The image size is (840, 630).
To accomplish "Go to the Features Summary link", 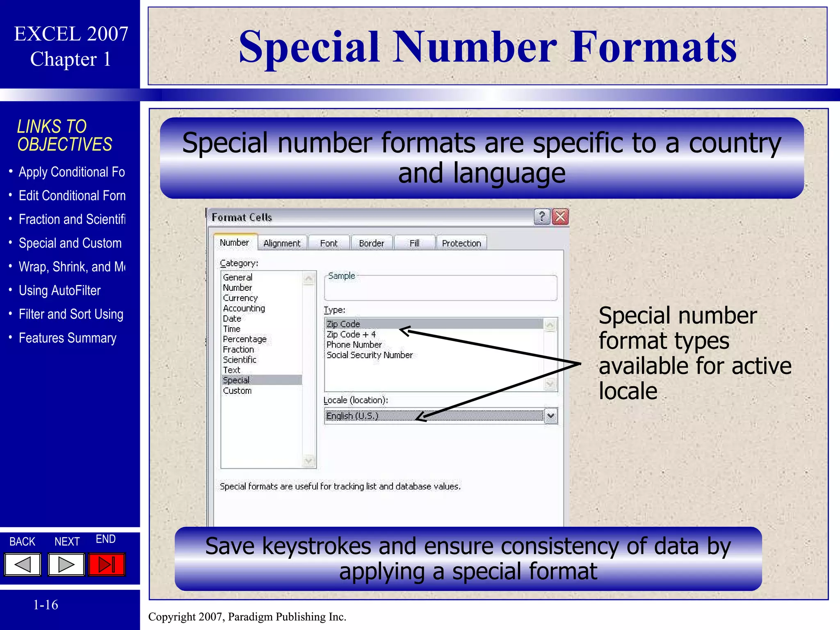I will coord(68,338).
